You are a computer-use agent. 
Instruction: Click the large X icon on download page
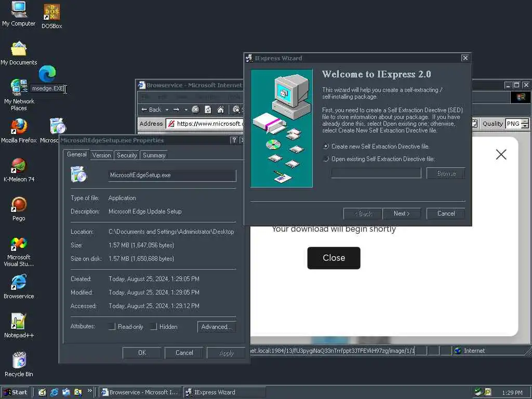tap(501, 155)
